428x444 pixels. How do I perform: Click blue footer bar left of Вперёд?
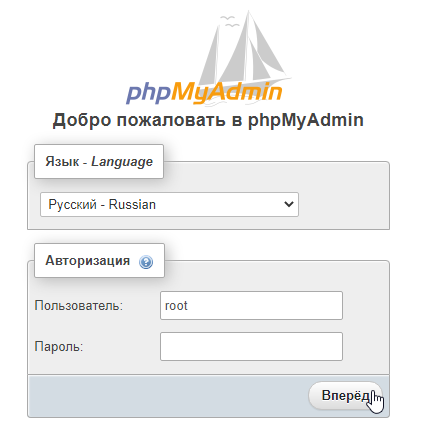pos(167,396)
